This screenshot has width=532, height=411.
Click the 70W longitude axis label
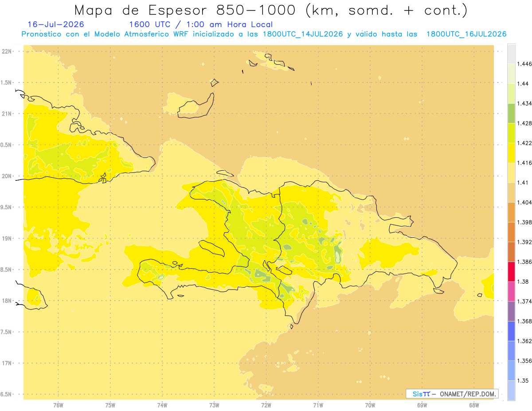click(370, 405)
